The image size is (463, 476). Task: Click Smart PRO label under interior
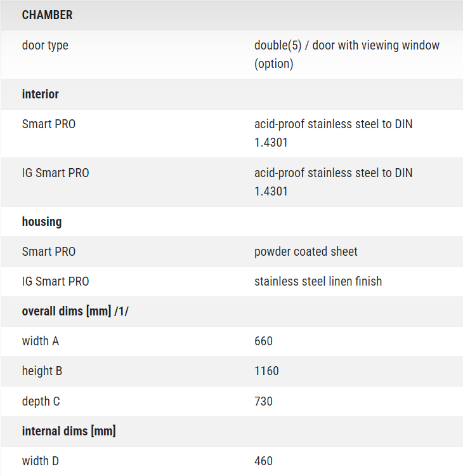click(x=49, y=124)
